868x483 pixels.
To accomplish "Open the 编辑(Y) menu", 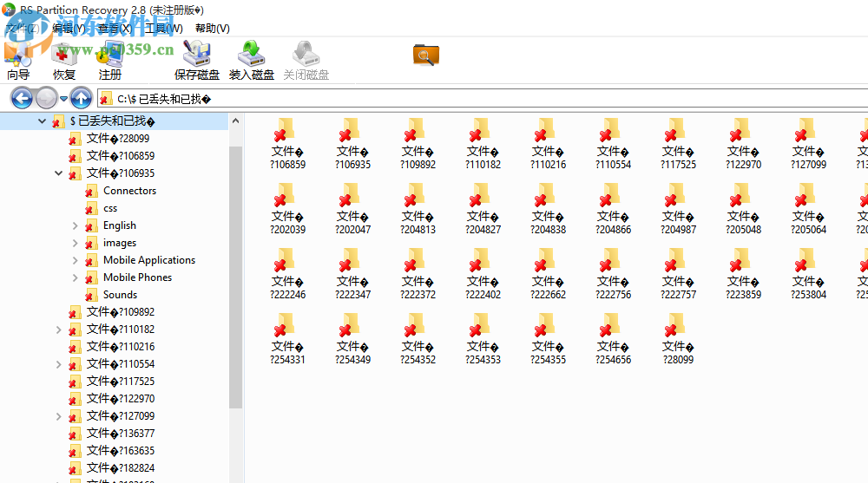I will coord(69,29).
